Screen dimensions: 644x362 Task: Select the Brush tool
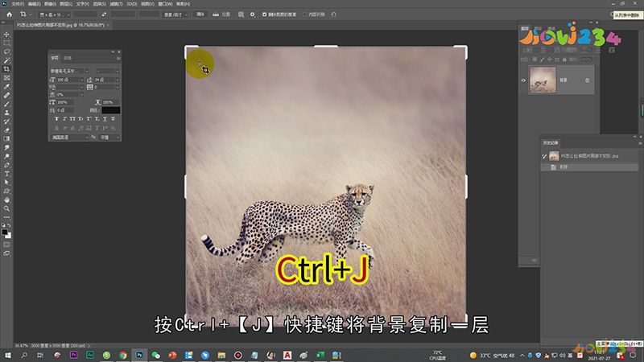click(x=6, y=104)
